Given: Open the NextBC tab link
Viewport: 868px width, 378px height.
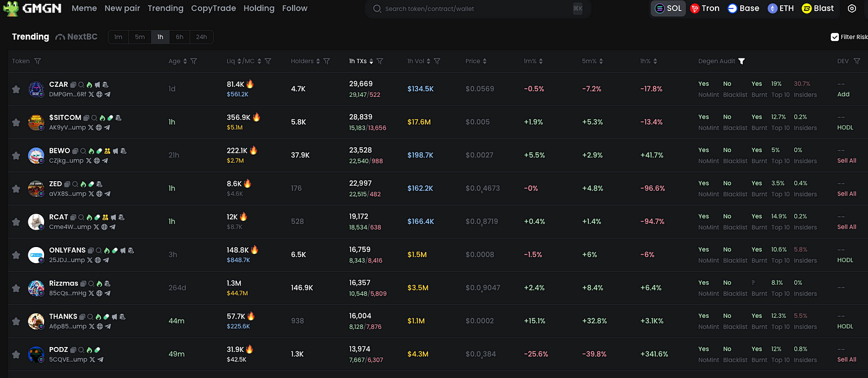Looking at the screenshot, I should pyautogui.click(x=76, y=37).
